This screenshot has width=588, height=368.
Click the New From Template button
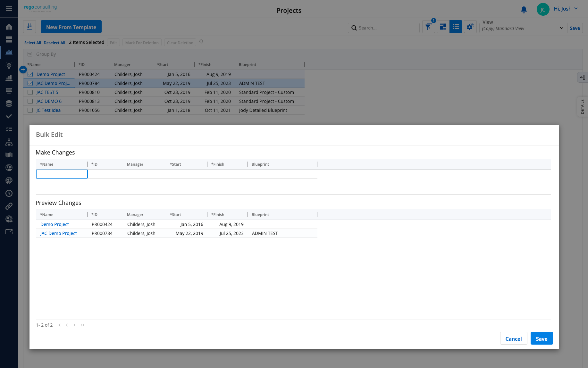tap(71, 27)
